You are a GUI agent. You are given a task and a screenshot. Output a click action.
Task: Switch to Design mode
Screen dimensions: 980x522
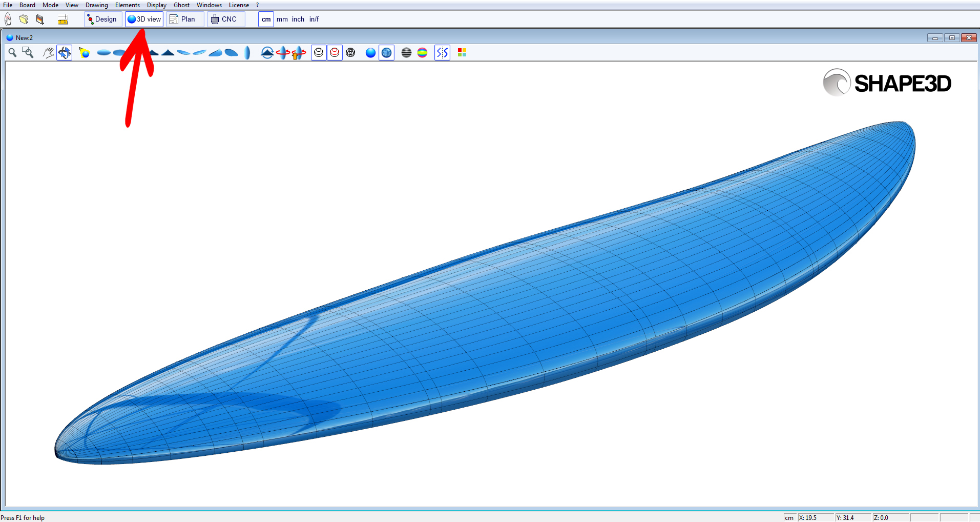pyautogui.click(x=103, y=19)
